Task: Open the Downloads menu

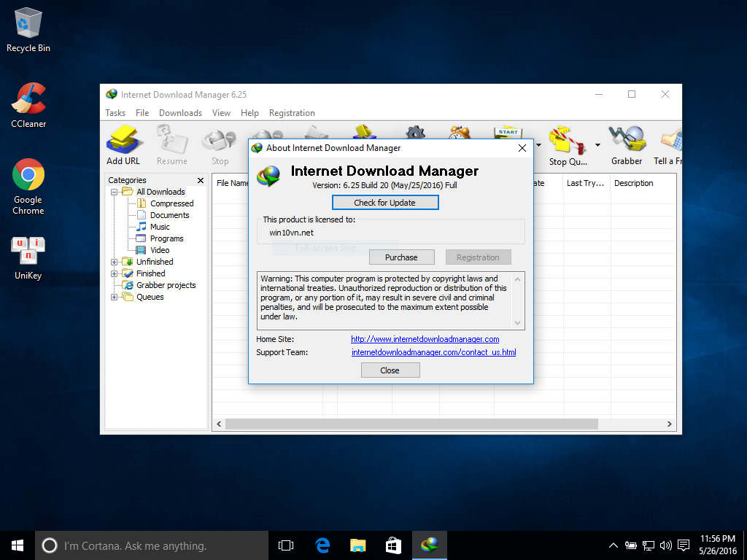Action: pos(181,113)
